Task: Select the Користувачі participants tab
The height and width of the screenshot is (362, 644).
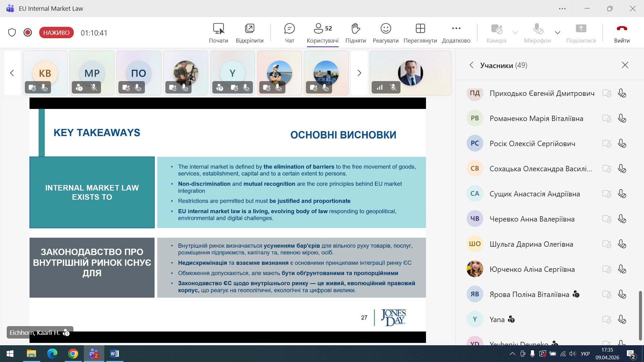Action: (322, 33)
